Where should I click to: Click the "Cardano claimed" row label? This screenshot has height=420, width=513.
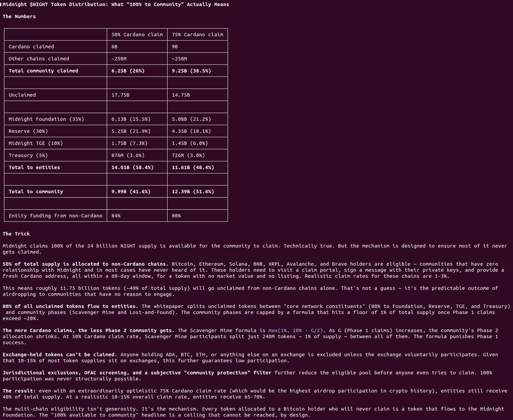point(31,46)
